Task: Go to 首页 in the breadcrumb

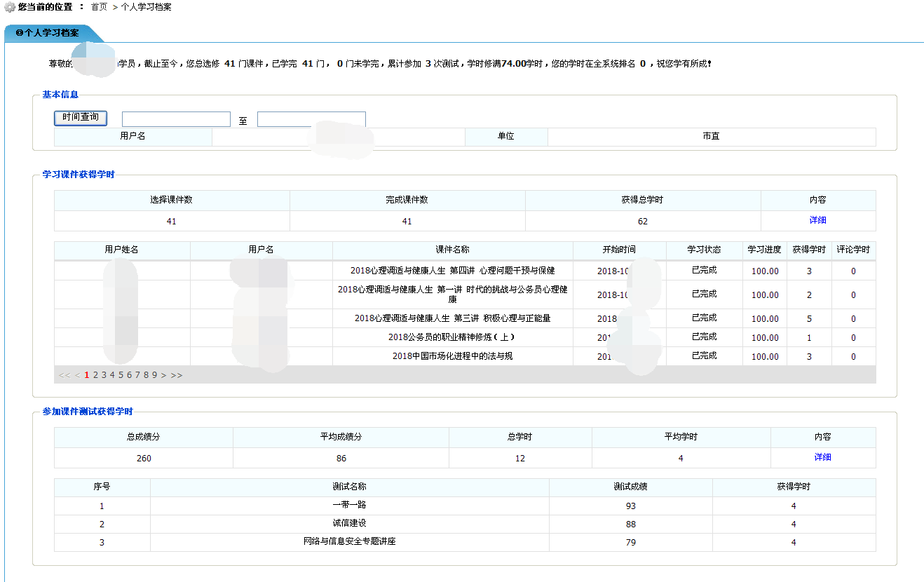Action: pyautogui.click(x=99, y=7)
